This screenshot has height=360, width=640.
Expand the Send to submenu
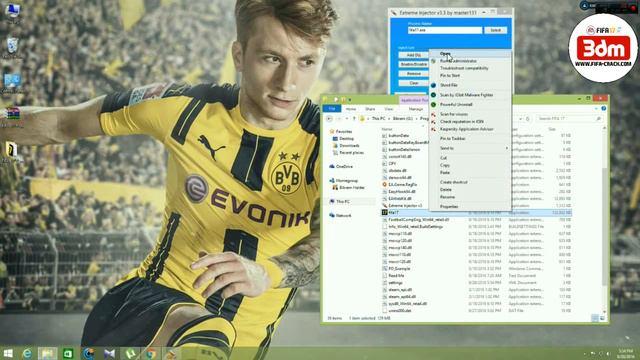tap(470, 148)
